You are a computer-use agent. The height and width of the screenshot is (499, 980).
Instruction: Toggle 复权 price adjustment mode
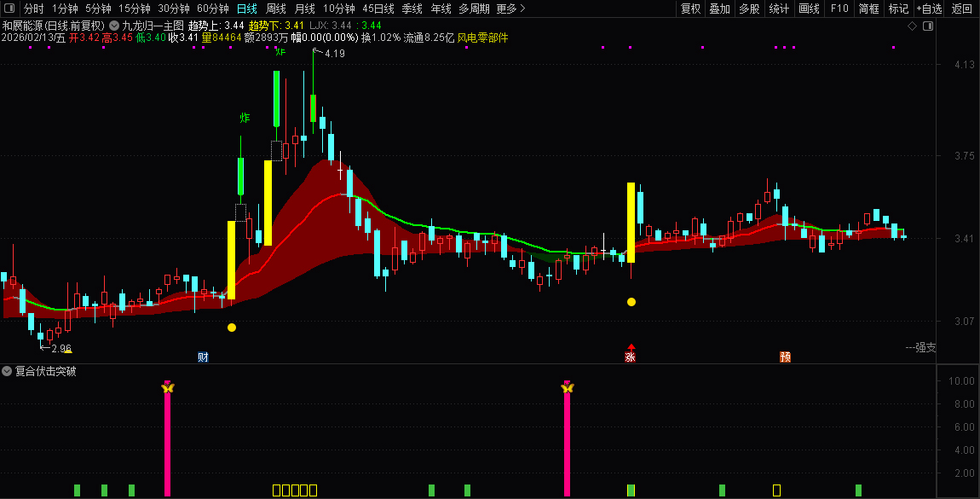coord(689,9)
